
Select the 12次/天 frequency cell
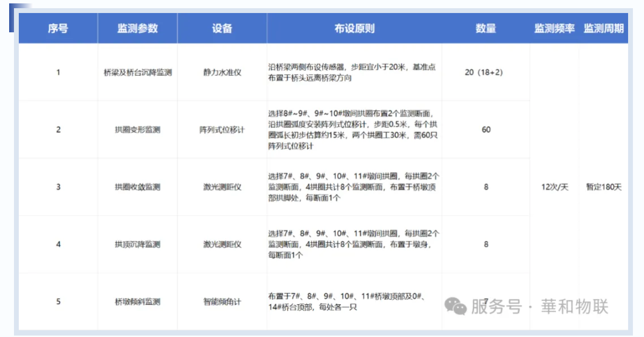[x=555, y=187]
